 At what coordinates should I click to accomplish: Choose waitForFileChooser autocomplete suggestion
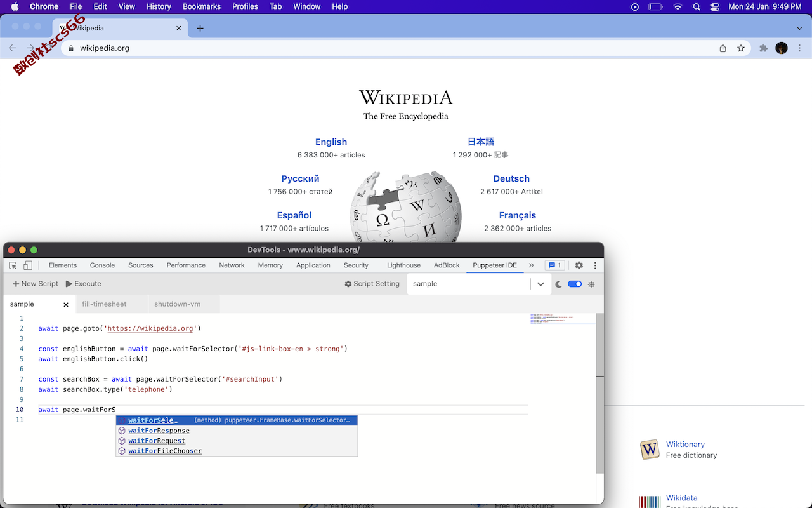(x=237, y=451)
